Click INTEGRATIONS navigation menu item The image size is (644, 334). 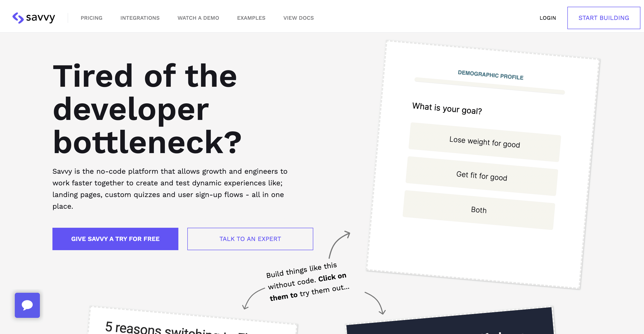tap(140, 17)
